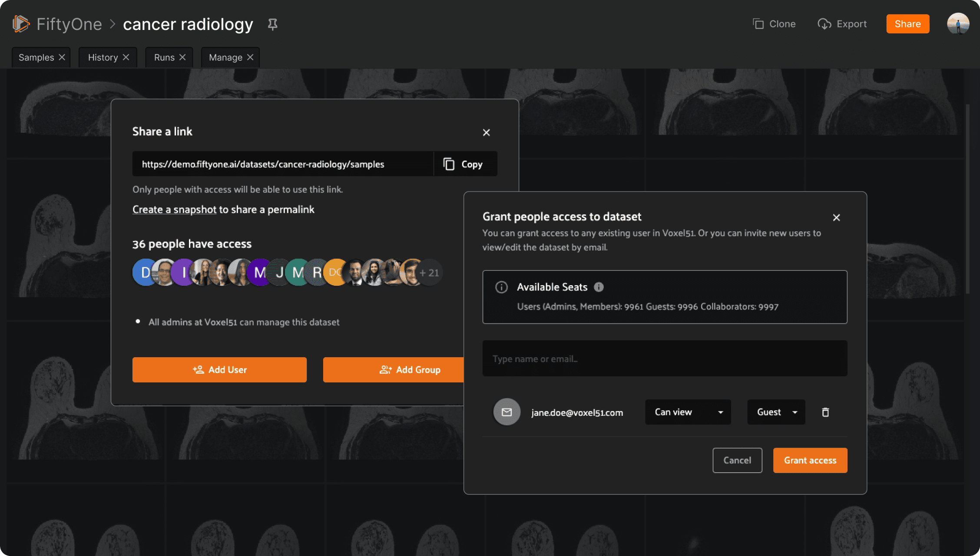Click the teal M user avatar
Viewport: 980px width, 556px height.
tap(298, 272)
